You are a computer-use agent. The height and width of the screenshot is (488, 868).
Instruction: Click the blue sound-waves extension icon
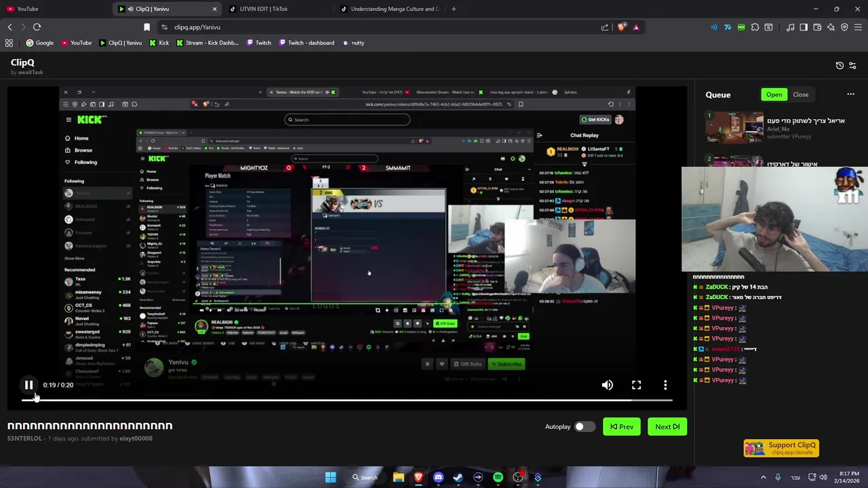point(714,27)
